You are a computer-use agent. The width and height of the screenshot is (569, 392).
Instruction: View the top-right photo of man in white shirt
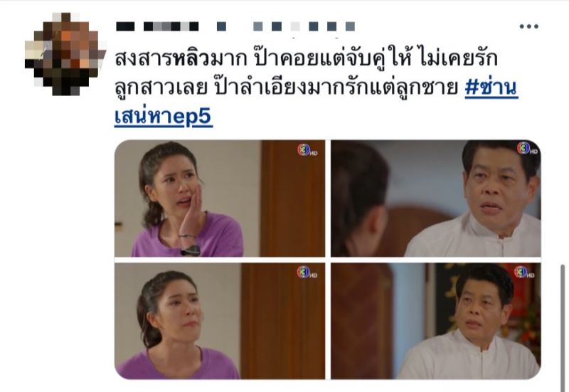(x=436, y=198)
